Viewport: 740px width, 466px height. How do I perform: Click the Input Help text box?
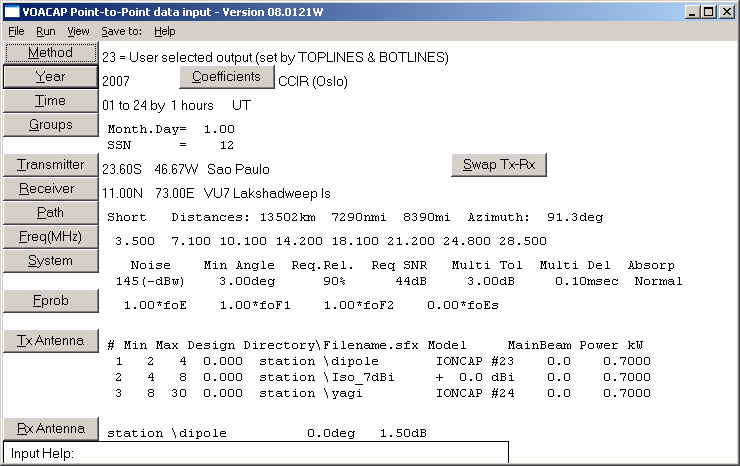click(x=256, y=453)
